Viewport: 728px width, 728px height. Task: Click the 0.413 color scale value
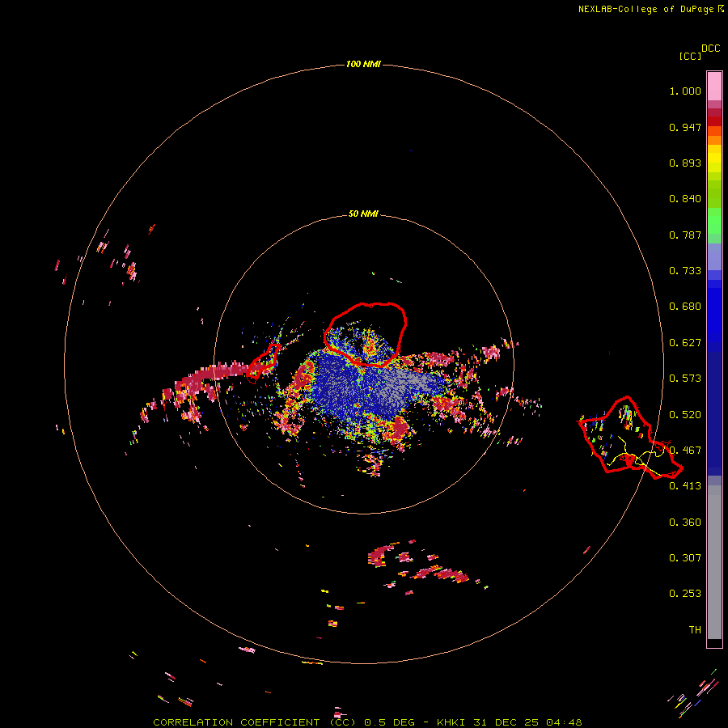coord(685,486)
